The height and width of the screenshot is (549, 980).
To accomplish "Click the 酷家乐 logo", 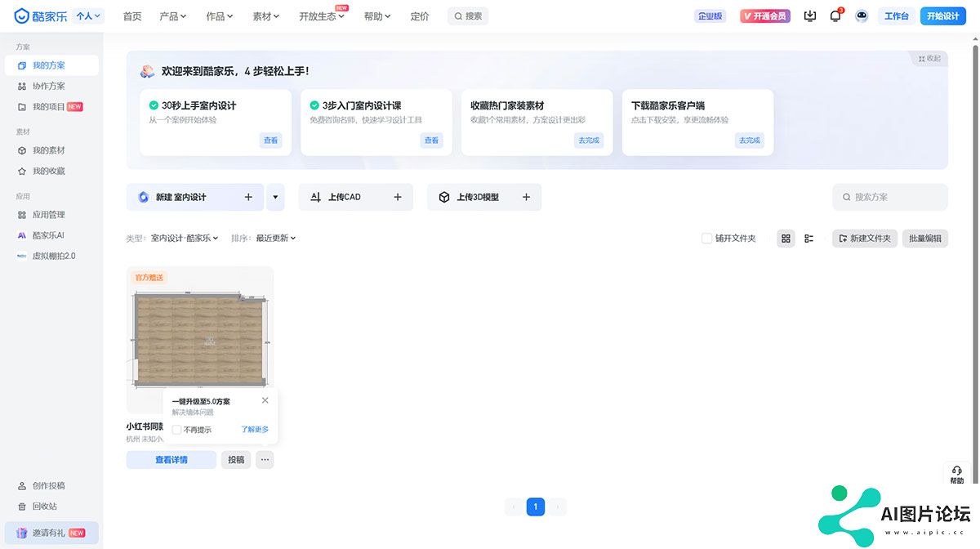I will (40, 16).
